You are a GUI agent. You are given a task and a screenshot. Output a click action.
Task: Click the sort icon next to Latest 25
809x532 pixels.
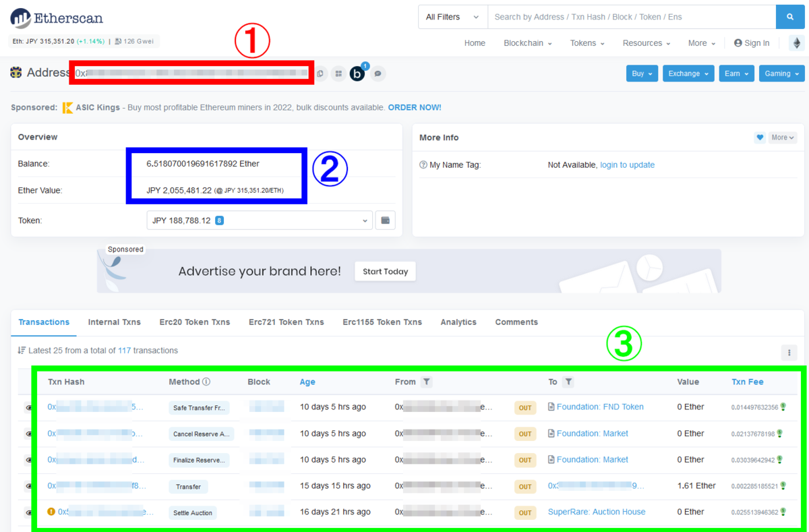tap(22, 351)
